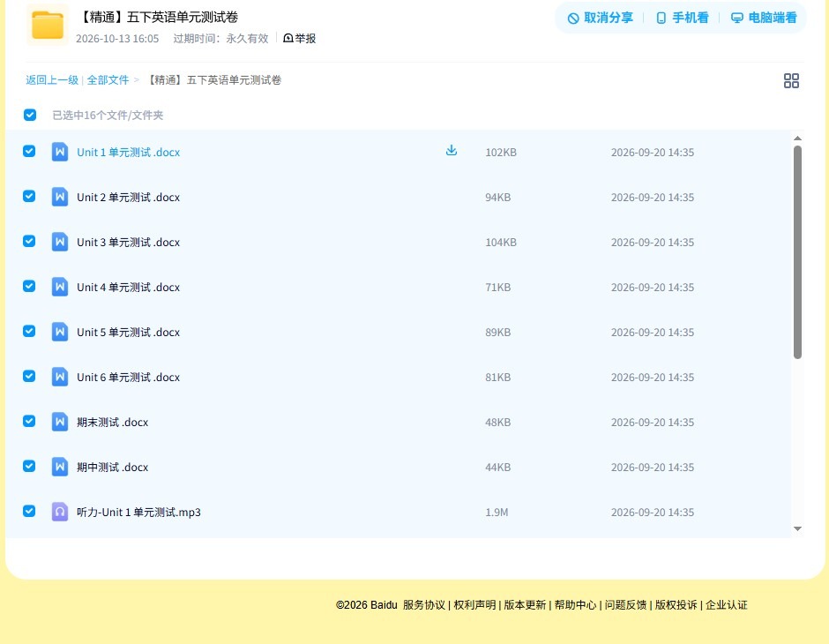Open 权利声明 footer link
This screenshot has width=829, height=644.
(474, 605)
